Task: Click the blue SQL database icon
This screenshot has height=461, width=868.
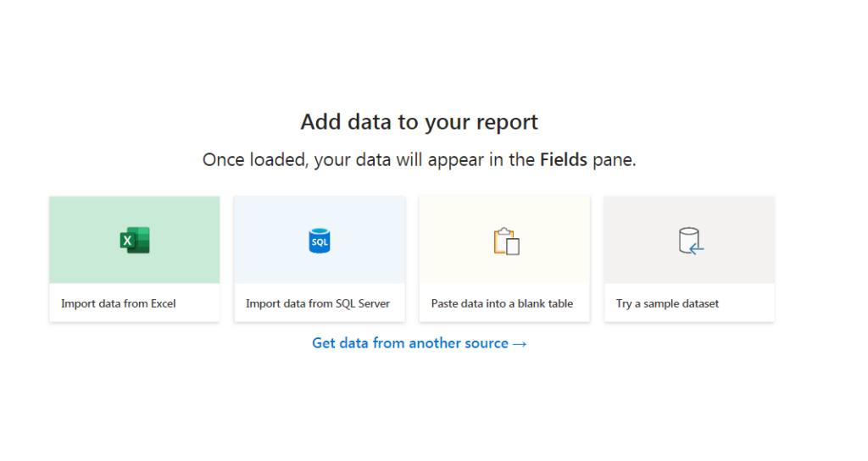Action: tap(320, 241)
